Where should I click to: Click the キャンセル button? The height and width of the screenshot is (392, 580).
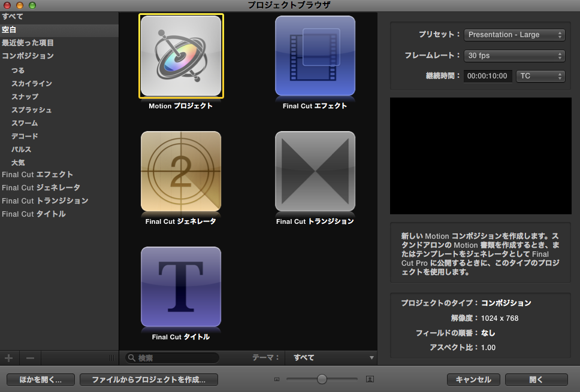(473, 379)
